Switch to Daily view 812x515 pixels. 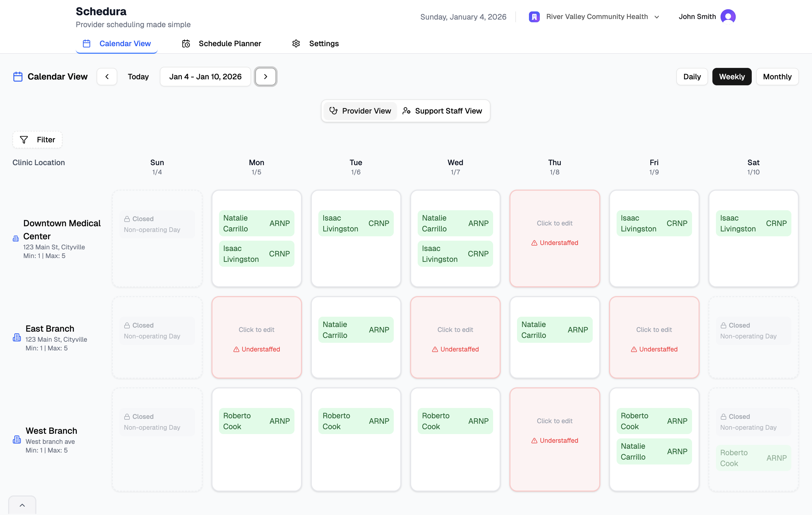tap(692, 77)
